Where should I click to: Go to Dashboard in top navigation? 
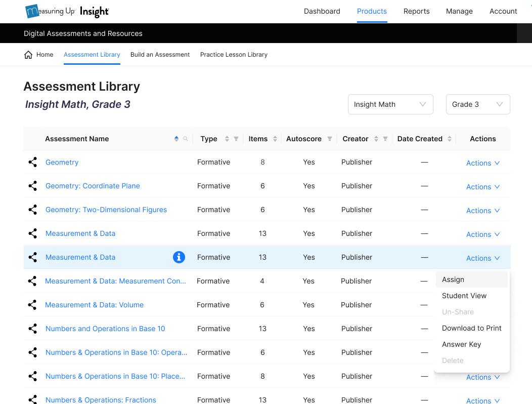(x=322, y=11)
